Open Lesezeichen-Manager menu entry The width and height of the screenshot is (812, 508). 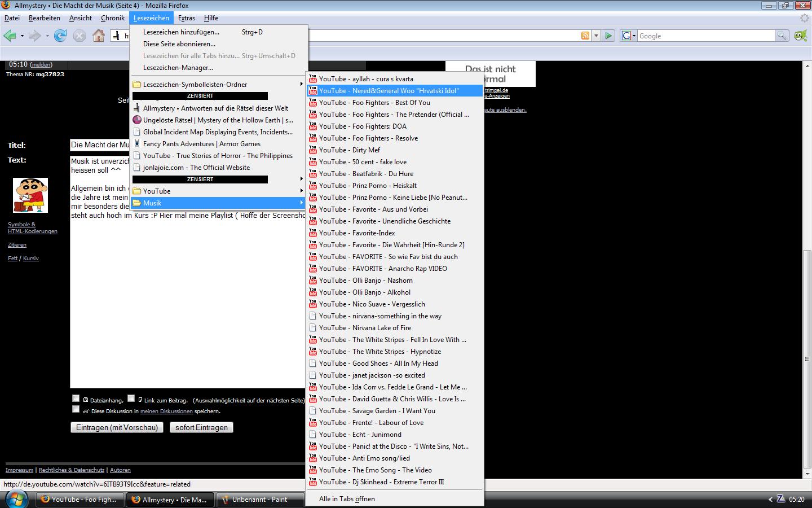point(219,68)
